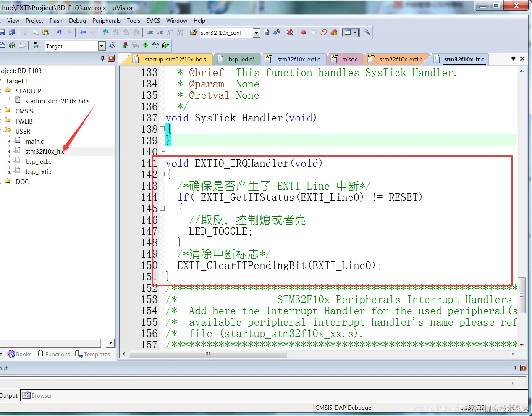
Task: Switch to the stm32f10x_exti.h tab
Action: coord(396,59)
